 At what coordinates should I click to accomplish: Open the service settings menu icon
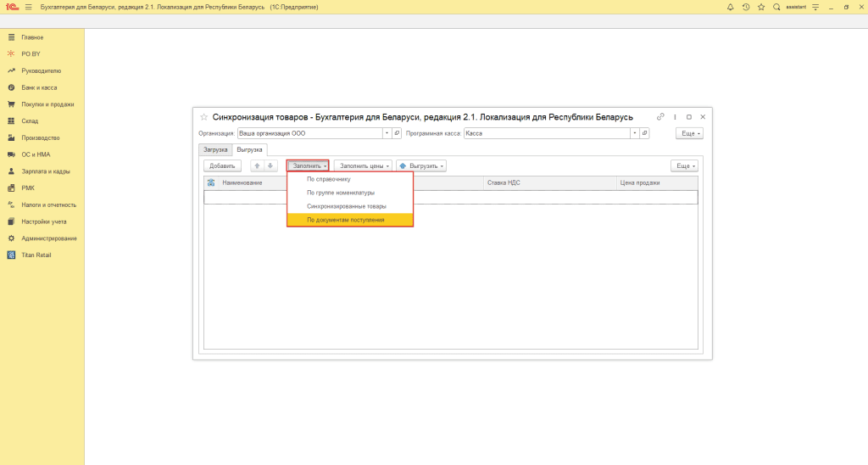point(815,7)
